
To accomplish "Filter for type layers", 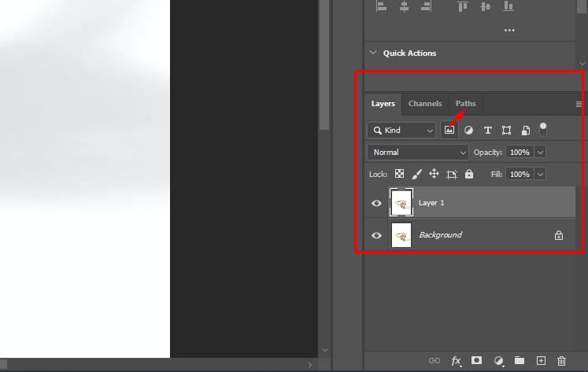I will tap(487, 131).
